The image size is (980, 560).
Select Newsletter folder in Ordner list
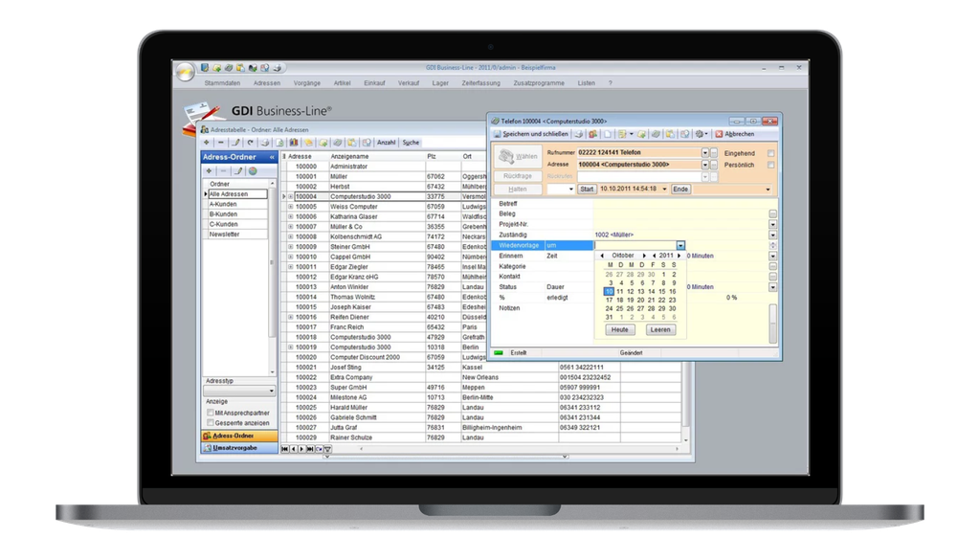[236, 234]
